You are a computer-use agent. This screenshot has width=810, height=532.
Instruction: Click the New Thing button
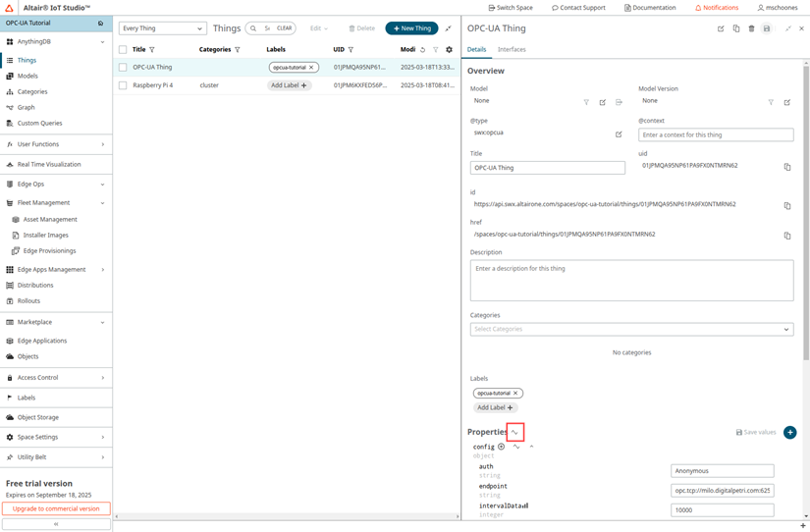coord(411,28)
